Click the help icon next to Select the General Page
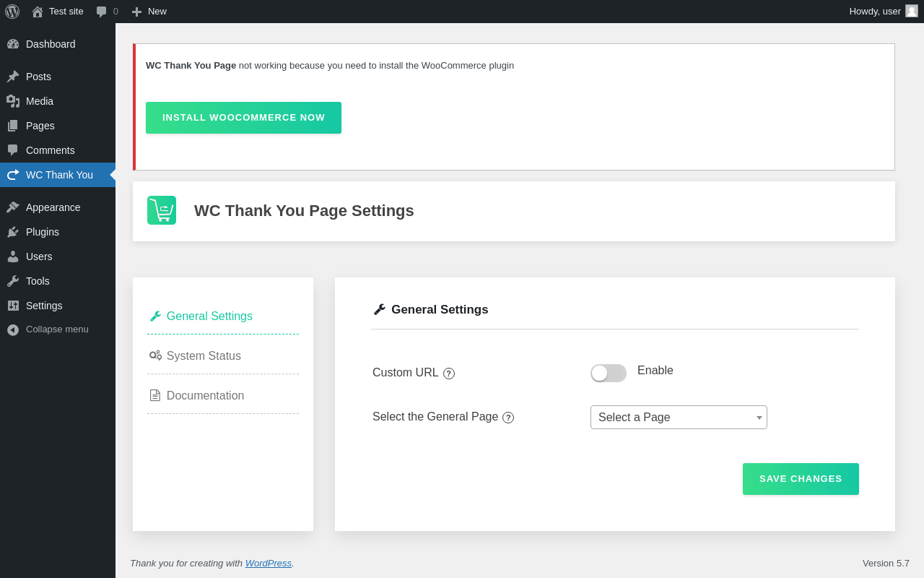 pos(508,418)
